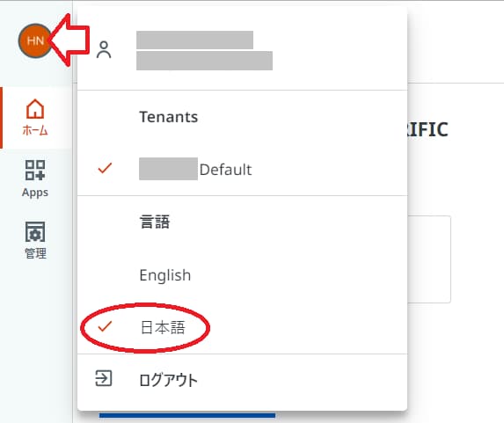Click the user profile person icon

(x=104, y=50)
